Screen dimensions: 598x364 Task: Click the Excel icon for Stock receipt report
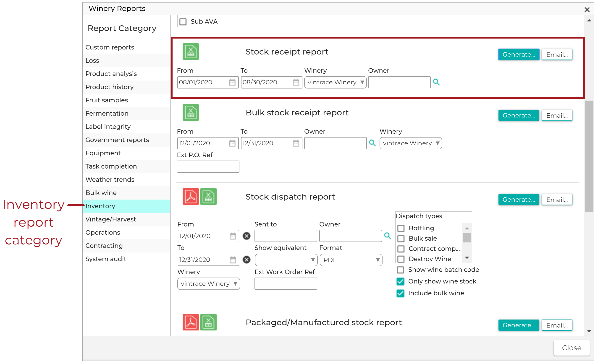pos(191,52)
